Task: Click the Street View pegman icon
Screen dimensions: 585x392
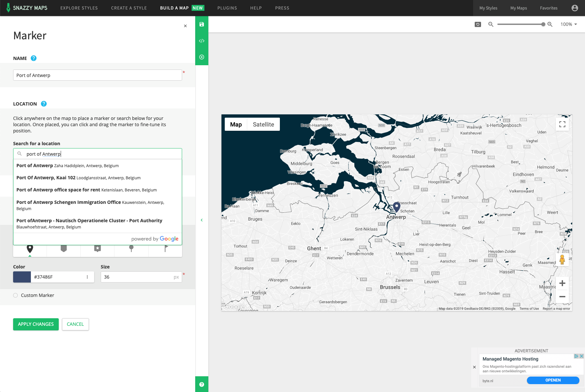Action: 562,260
